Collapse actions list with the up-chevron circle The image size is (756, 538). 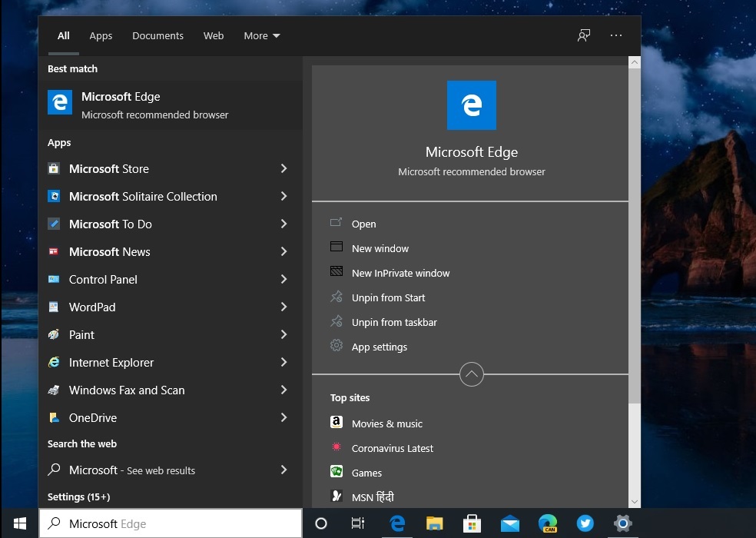point(471,374)
